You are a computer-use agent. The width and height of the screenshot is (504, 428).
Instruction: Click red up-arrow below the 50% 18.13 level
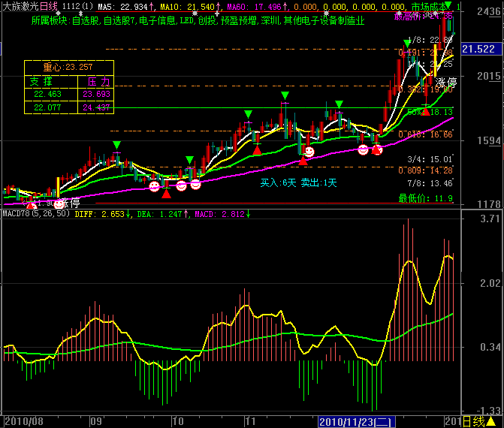426,111
